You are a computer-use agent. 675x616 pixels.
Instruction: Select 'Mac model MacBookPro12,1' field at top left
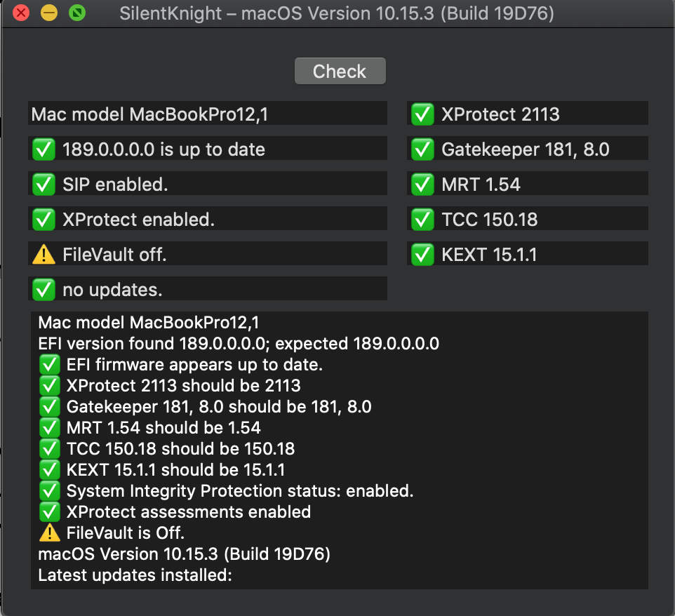tap(208, 114)
